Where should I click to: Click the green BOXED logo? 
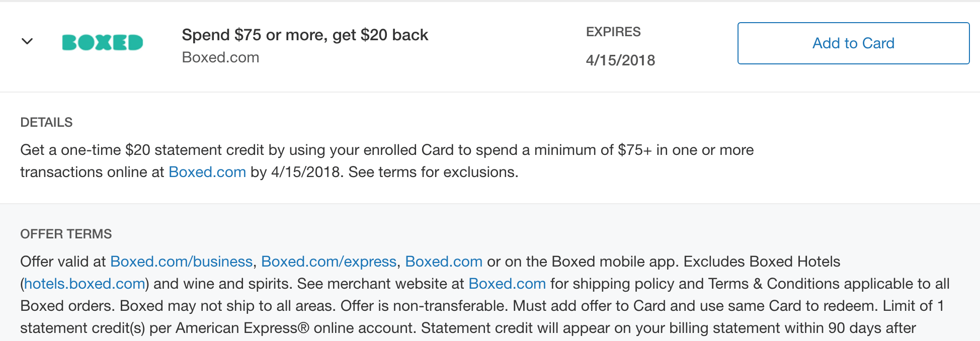click(103, 42)
